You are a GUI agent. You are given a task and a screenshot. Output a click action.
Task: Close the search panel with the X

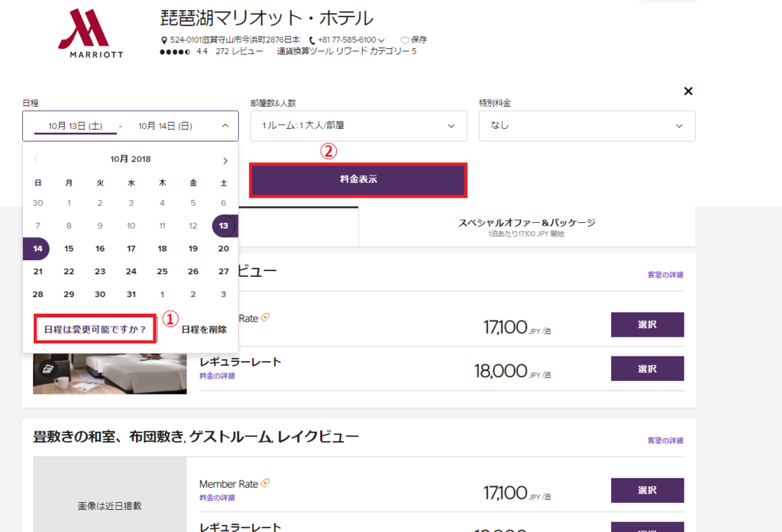pyautogui.click(x=688, y=92)
